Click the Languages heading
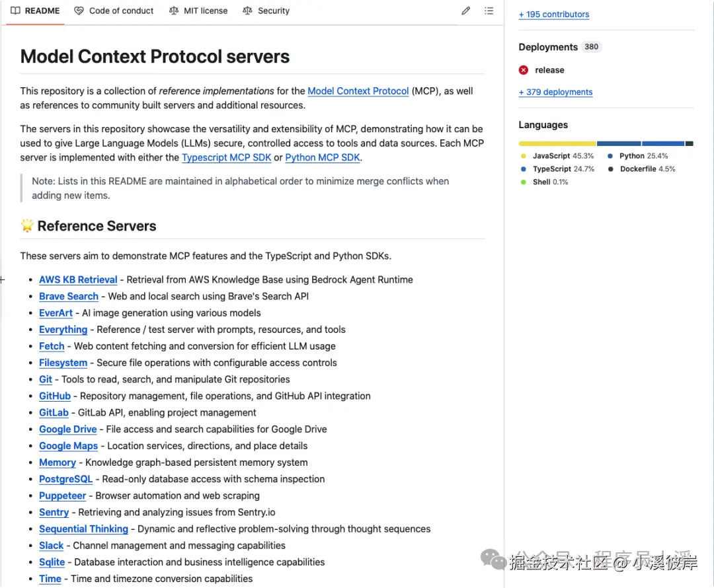Viewport: 714px width, 588px height. point(543,125)
